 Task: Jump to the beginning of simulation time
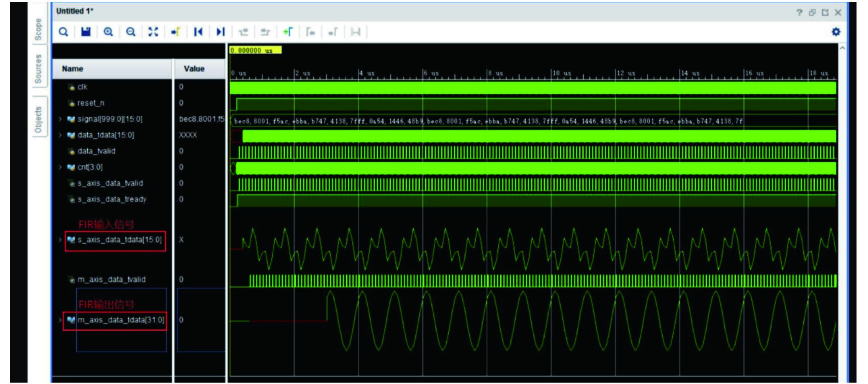click(198, 32)
